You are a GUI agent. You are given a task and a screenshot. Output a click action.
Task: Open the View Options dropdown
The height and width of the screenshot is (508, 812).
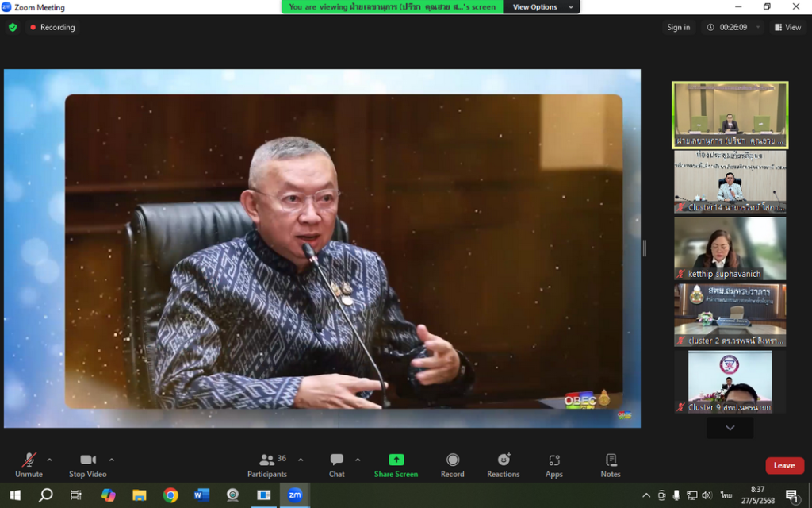542,6
